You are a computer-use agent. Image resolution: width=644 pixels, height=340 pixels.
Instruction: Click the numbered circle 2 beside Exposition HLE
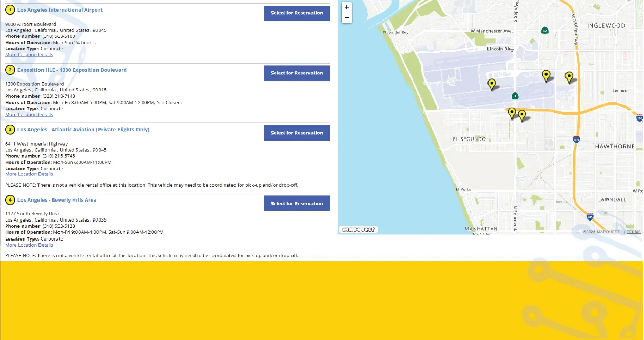10,70
